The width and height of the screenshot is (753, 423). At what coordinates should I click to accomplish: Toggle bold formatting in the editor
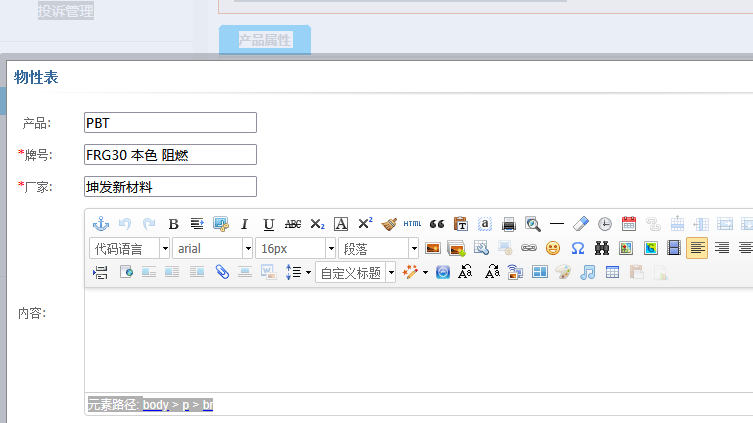173,224
